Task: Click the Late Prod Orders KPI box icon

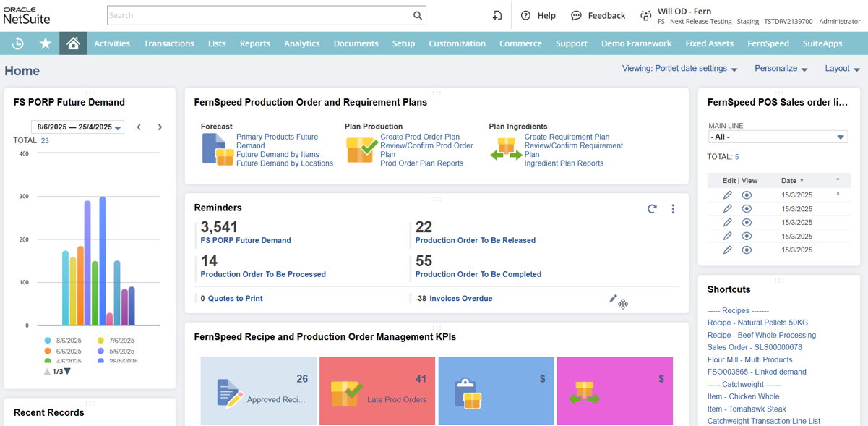Action: click(345, 394)
